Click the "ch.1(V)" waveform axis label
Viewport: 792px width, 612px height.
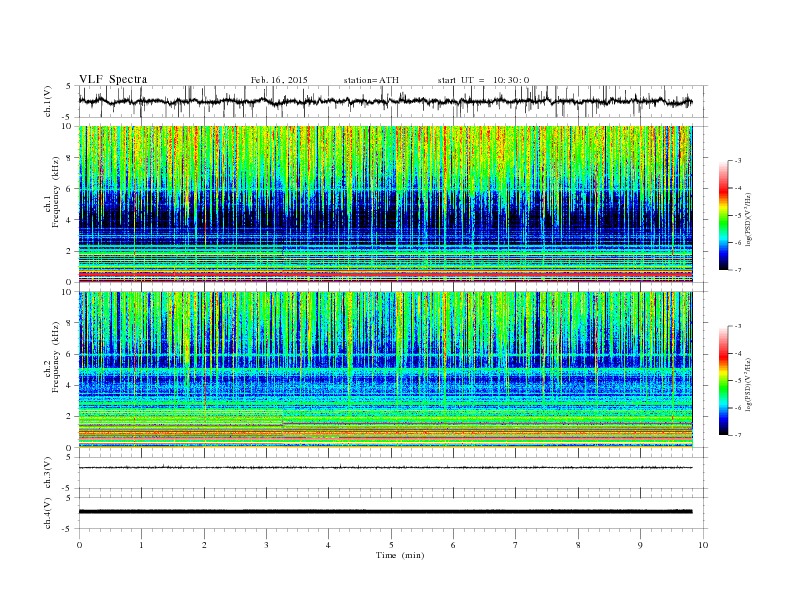[48, 101]
